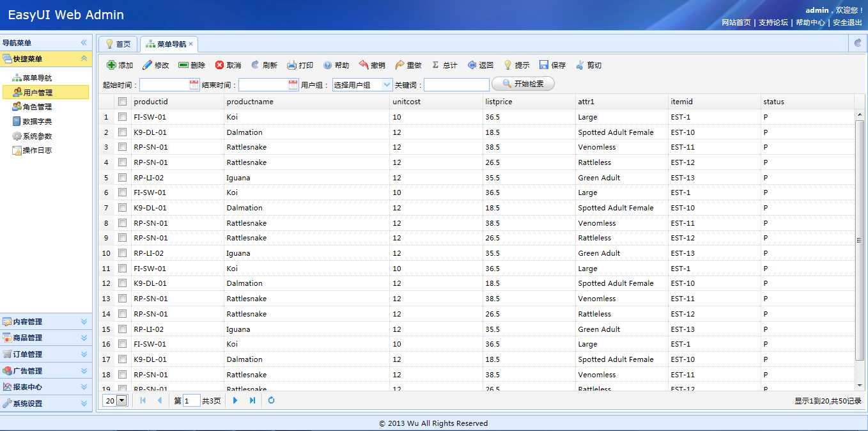Open the 起始时间 calendar picker icon
This screenshot has height=431, width=868.
[x=194, y=84]
